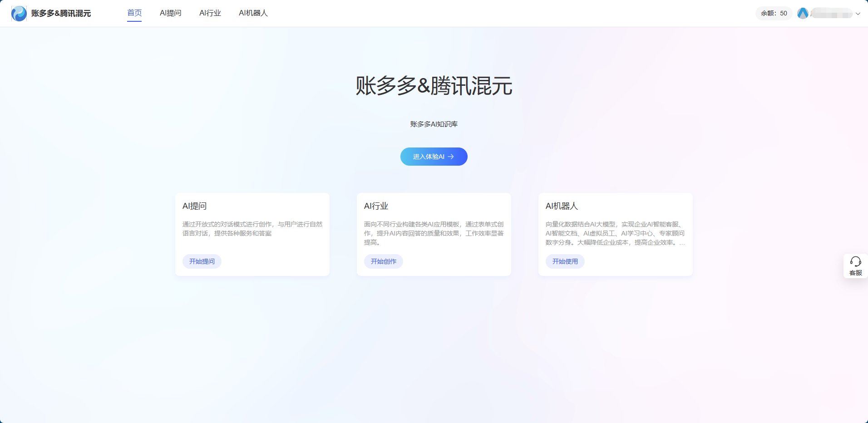Click the 账多多 swirl logo icon

(19, 14)
